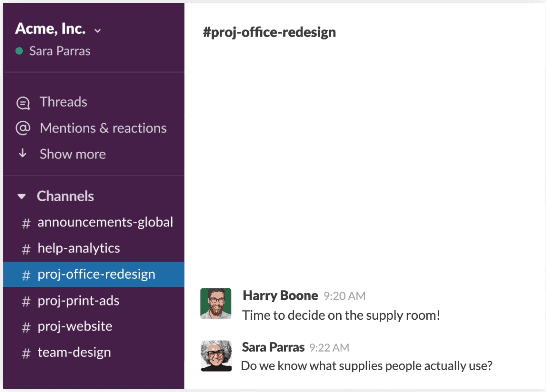This screenshot has width=546, height=392.
Task: Open Sara Parras's profile from message name
Action: click(x=273, y=347)
